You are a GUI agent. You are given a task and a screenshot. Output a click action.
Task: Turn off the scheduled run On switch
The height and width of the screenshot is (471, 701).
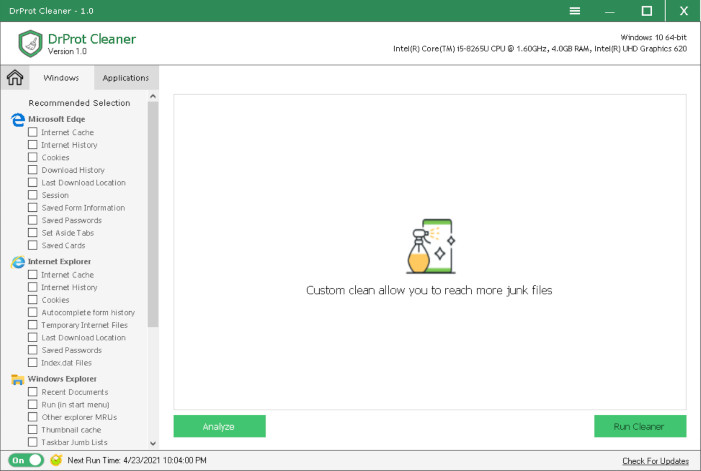coord(26,460)
